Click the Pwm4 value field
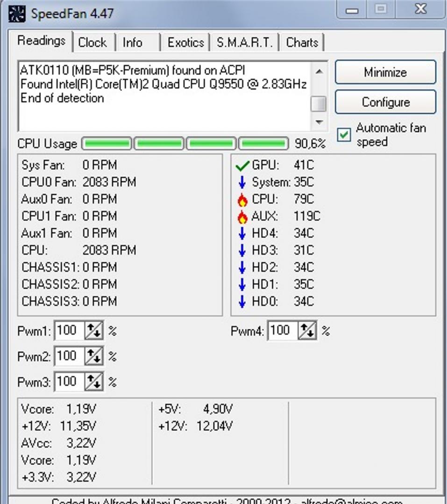447x504 pixels. 283,330
